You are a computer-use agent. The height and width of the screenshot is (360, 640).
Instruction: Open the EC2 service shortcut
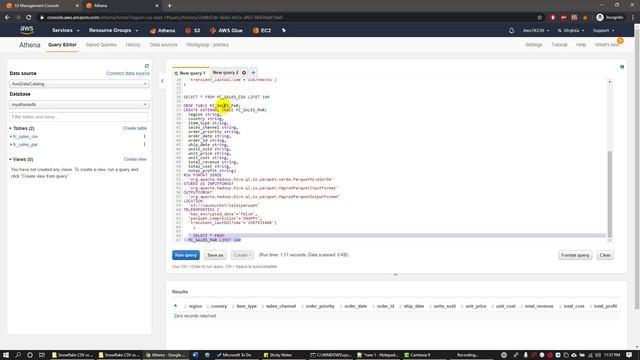[262, 31]
